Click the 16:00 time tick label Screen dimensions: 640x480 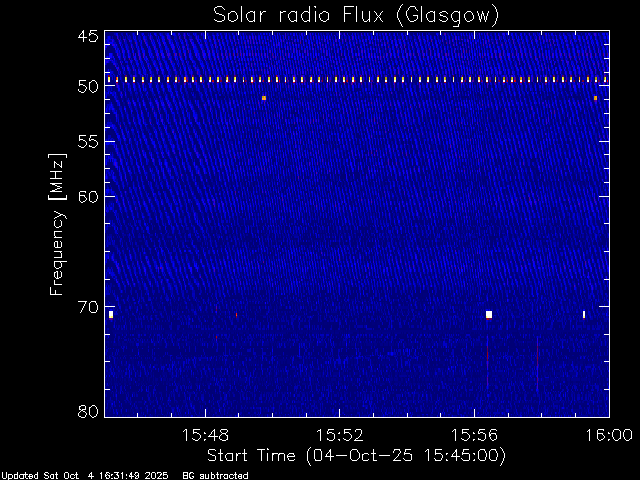pyautogui.click(x=609, y=435)
